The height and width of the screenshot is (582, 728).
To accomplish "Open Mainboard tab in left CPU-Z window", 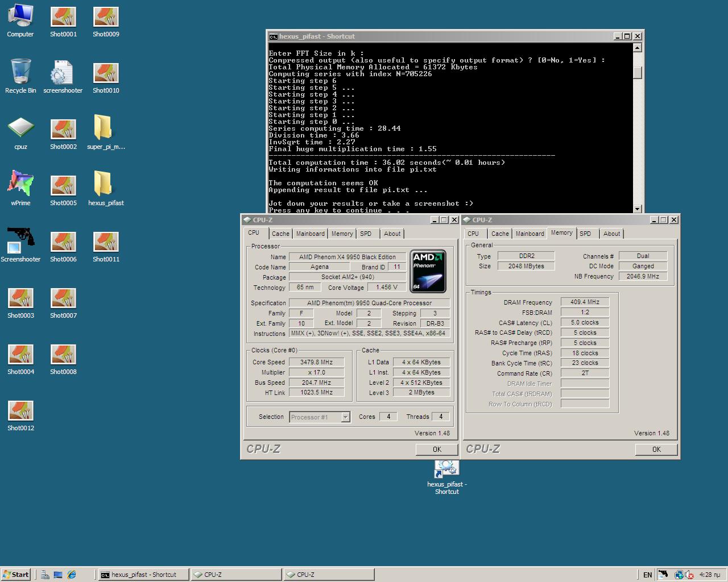I will (311, 234).
